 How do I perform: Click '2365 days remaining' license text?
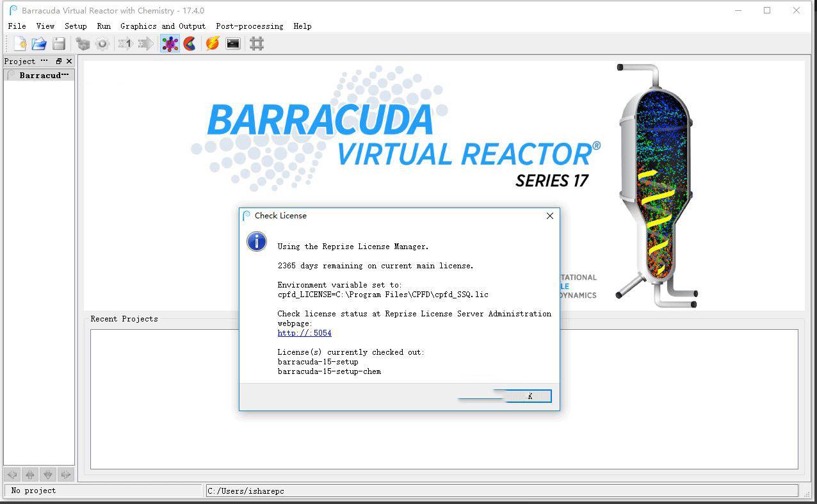click(376, 266)
